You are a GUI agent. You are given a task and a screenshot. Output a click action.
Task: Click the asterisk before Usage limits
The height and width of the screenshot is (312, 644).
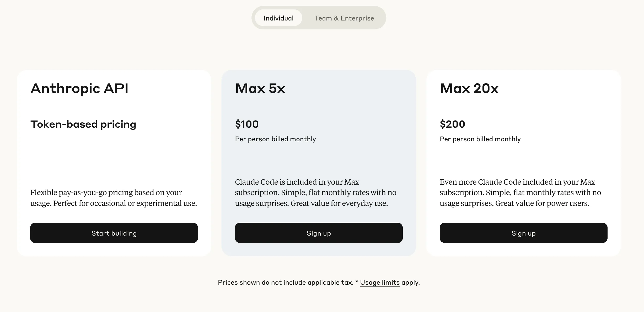[x=357, y=282]
